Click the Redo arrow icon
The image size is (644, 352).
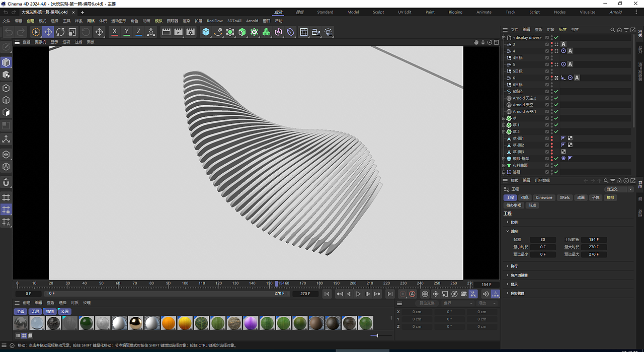point(21,32)
